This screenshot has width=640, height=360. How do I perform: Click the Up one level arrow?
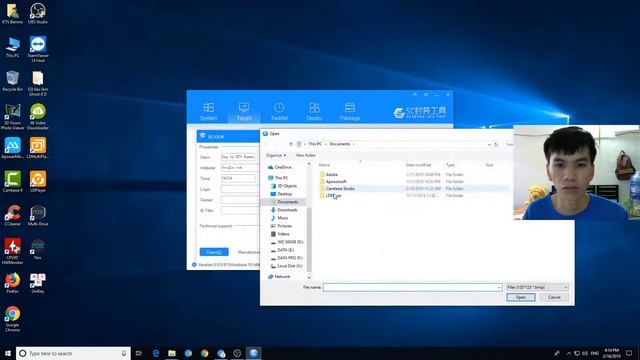291,144
